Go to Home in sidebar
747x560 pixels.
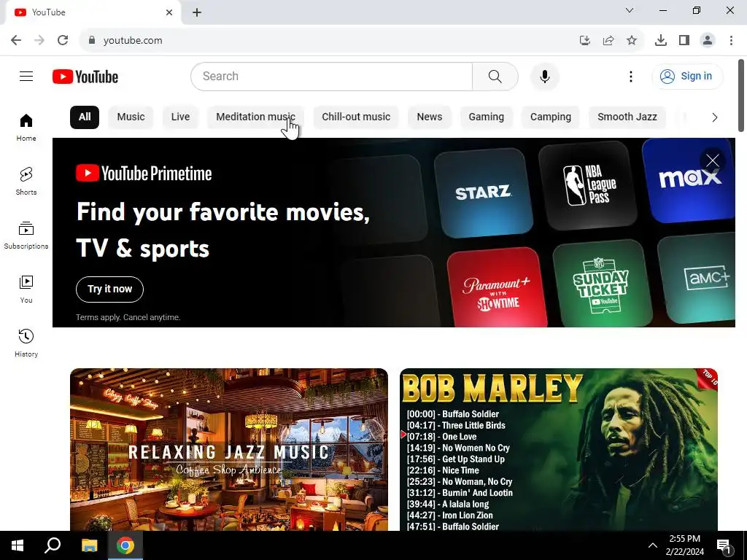point(26,127)
